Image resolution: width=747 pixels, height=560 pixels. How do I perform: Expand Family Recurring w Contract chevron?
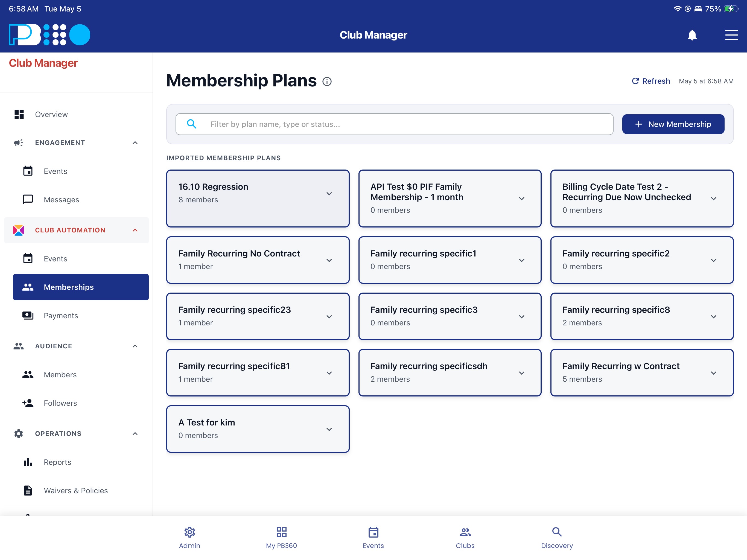coord(714,373)
